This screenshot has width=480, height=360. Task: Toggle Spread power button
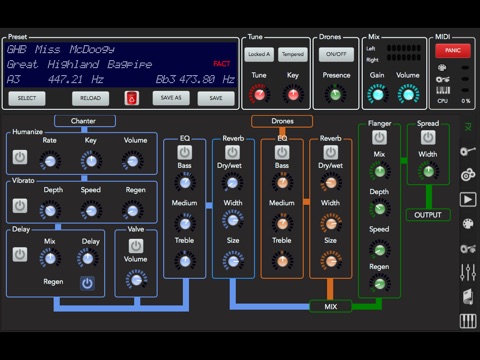tap(428, 137)
